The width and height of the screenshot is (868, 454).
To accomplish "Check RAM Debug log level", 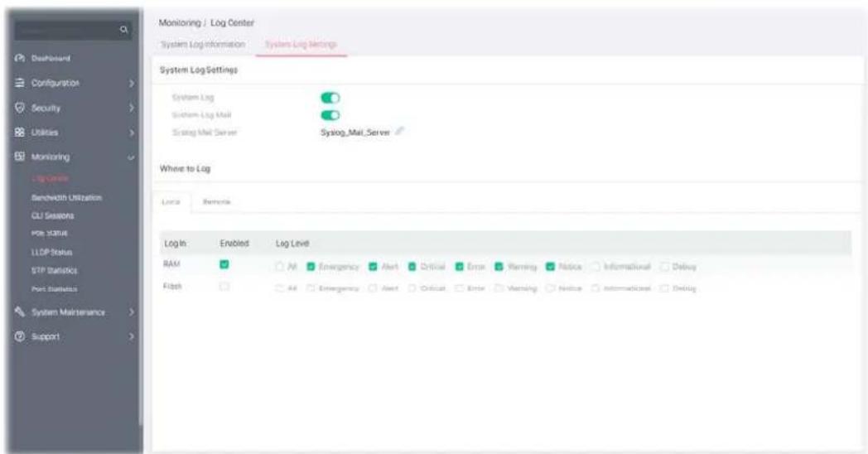I will coord(664,266).
